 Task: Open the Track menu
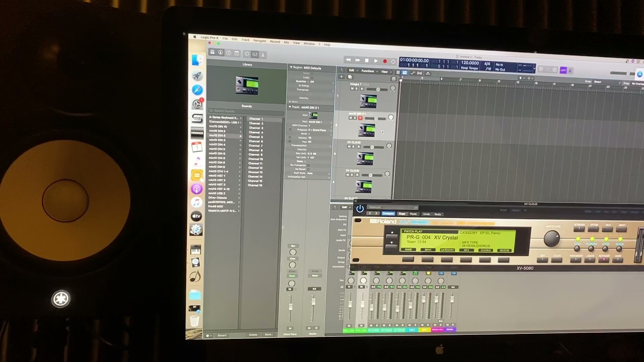[246, 40]
